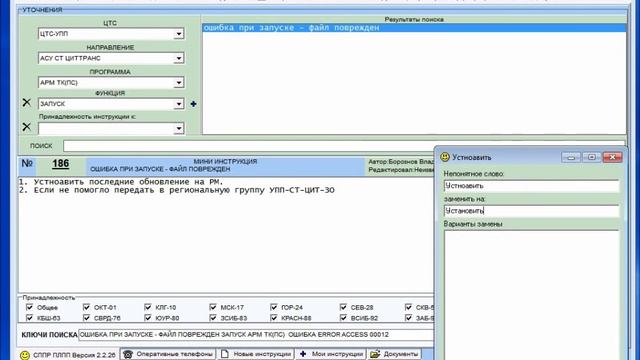640x360 pixels.
Task: Uncheck the КБШ-63 checkbox
Action: click(29, 318)
